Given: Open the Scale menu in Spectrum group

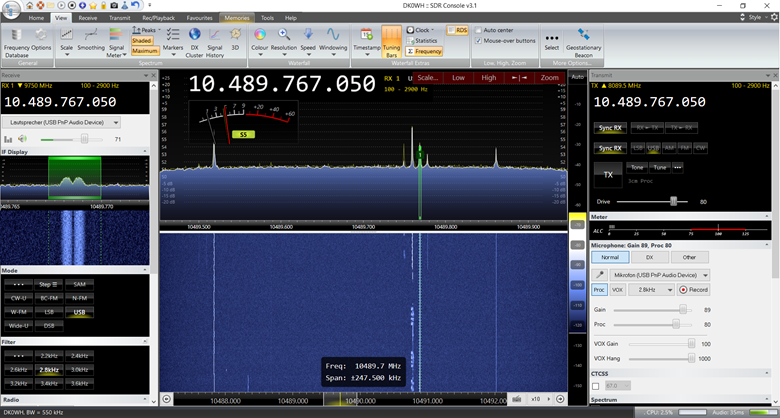Looking at the screenshot, I should pos(67,42).
